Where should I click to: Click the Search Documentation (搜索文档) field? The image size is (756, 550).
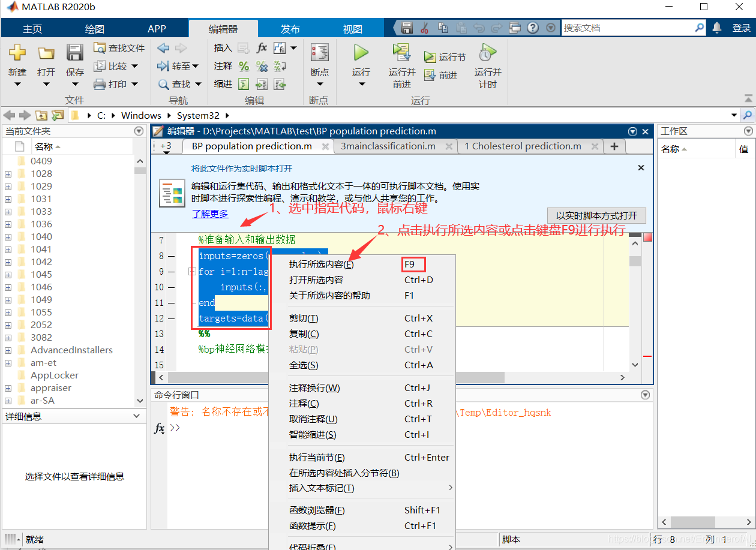click(x=627, y=28)
